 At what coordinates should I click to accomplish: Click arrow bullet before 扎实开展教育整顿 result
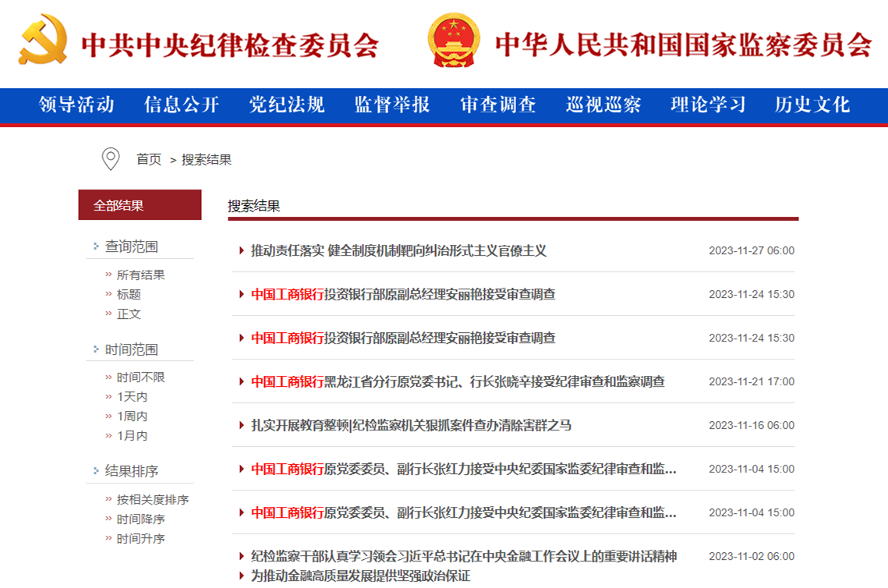[x=242, y=425]
